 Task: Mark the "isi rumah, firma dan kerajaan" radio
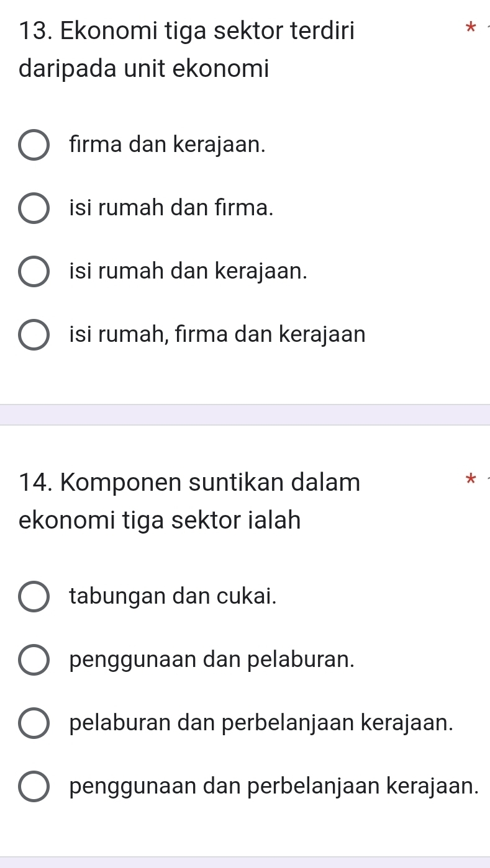(x=34, y=336)
